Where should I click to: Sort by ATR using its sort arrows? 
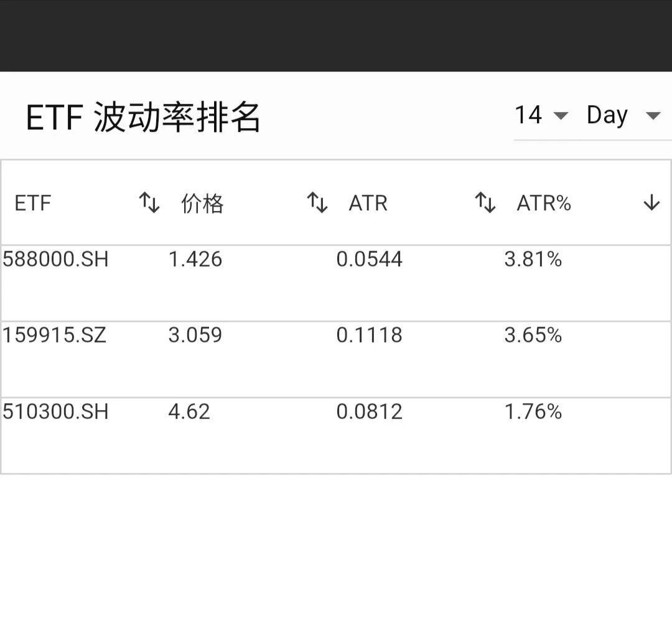click(x=485, y=203)
